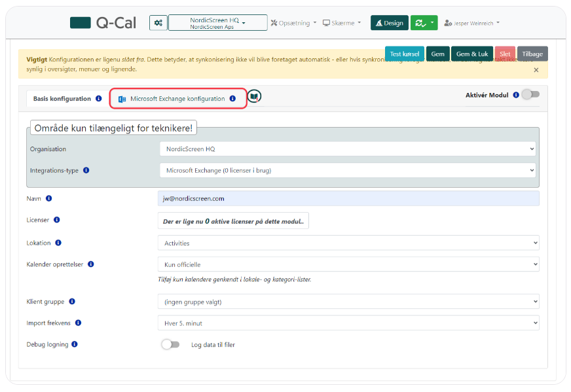Screen dimensions: 571x392
Task: Open the Skærme menu
Action: point(342,23)
